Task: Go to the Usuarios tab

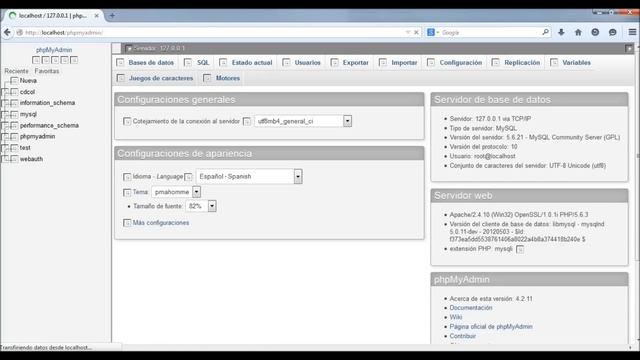Action: pyautogui.click(x=302, y=62)
